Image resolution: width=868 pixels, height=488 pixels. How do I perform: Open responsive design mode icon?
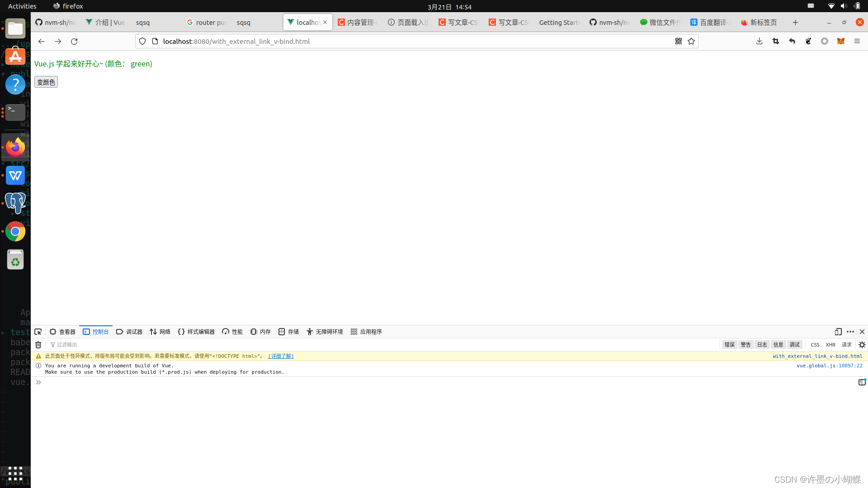[x=838, y=332]
